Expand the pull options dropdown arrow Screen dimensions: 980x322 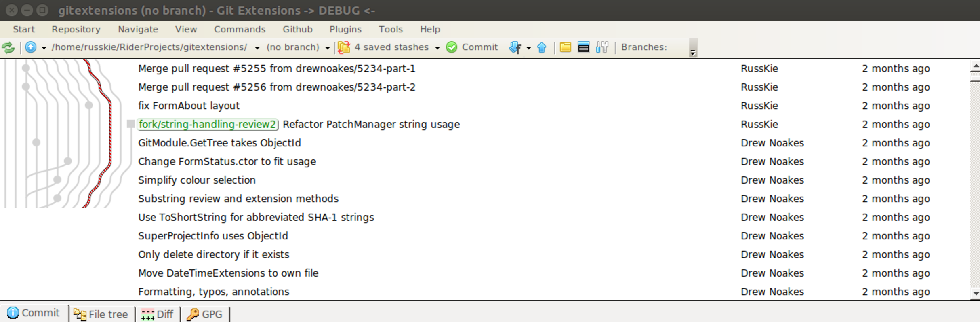pos(528,47)
